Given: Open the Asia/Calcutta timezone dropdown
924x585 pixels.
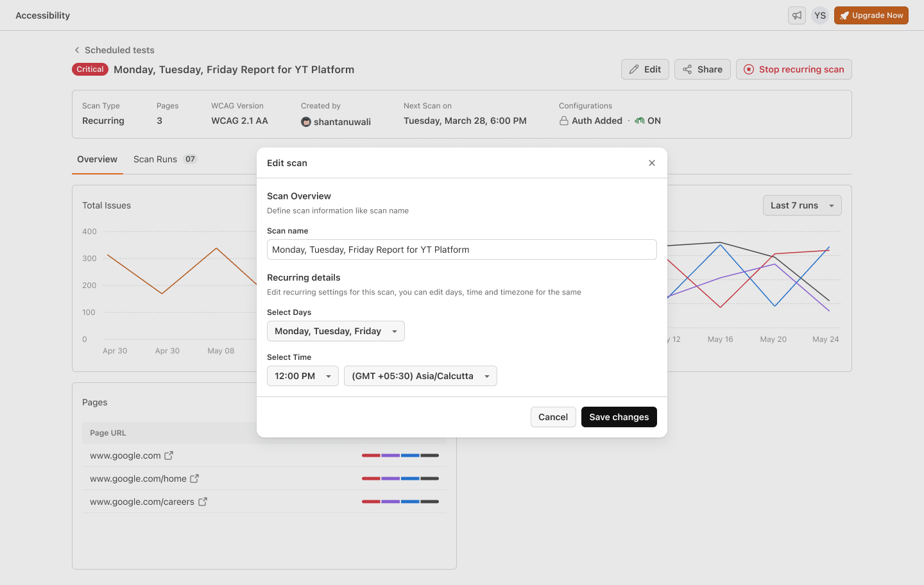Looking at the screenshot, I should point(420,376).
